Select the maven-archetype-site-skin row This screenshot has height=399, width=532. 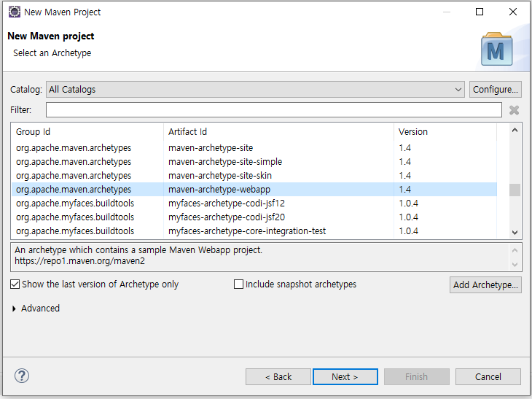point(254,176)
